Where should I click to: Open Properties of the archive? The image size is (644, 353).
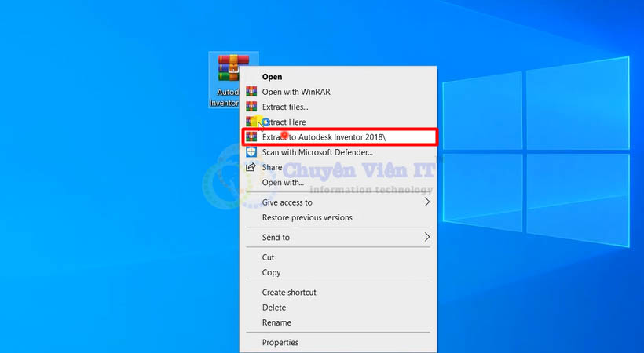280,342
